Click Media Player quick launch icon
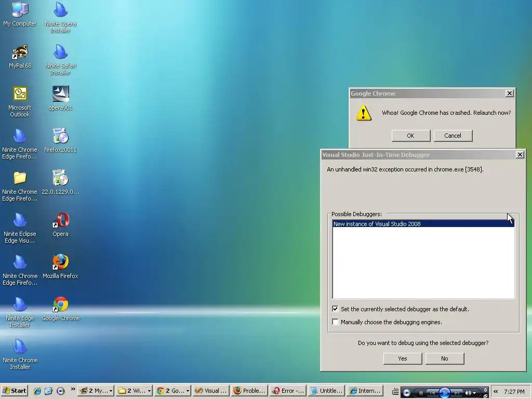The height and width of the screenshot is (399, 532). pyautogui.click(x=60, y=391)
